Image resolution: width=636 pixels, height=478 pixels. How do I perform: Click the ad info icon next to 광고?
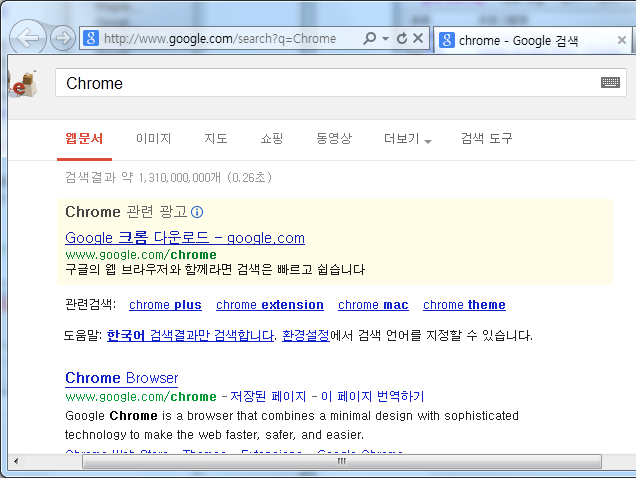click(197, 212)
